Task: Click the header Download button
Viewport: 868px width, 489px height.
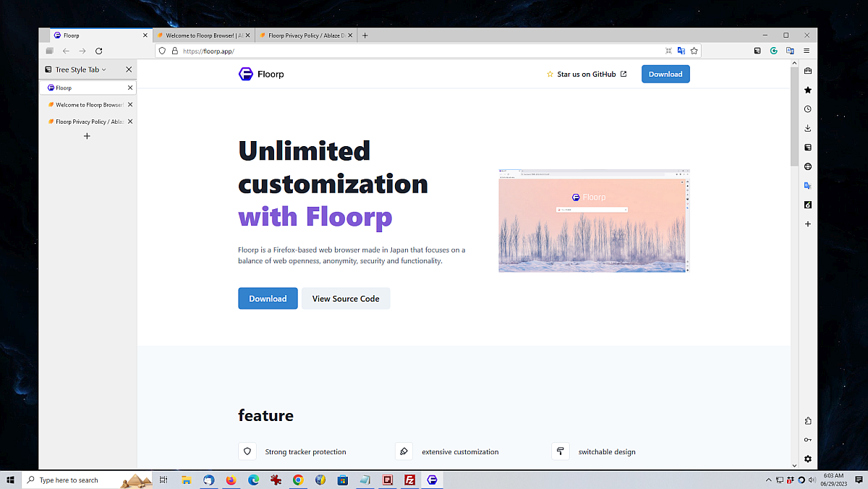Action: (x=665, y=74)
